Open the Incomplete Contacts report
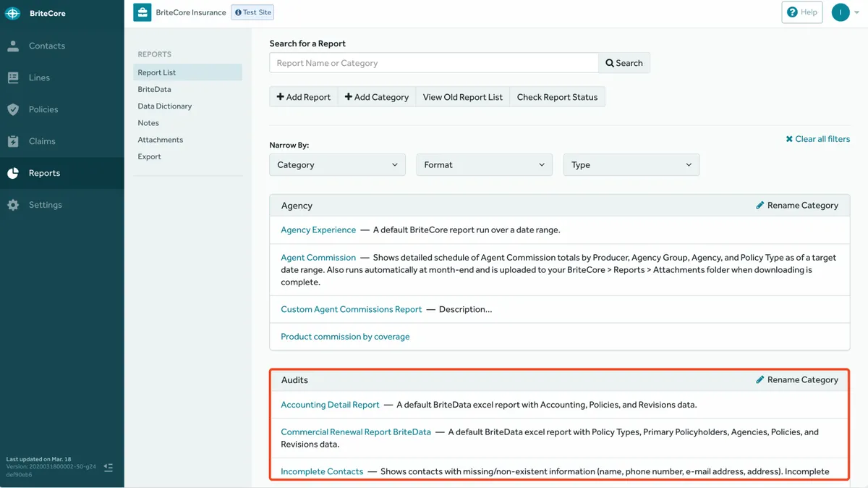 pos(322,471)
